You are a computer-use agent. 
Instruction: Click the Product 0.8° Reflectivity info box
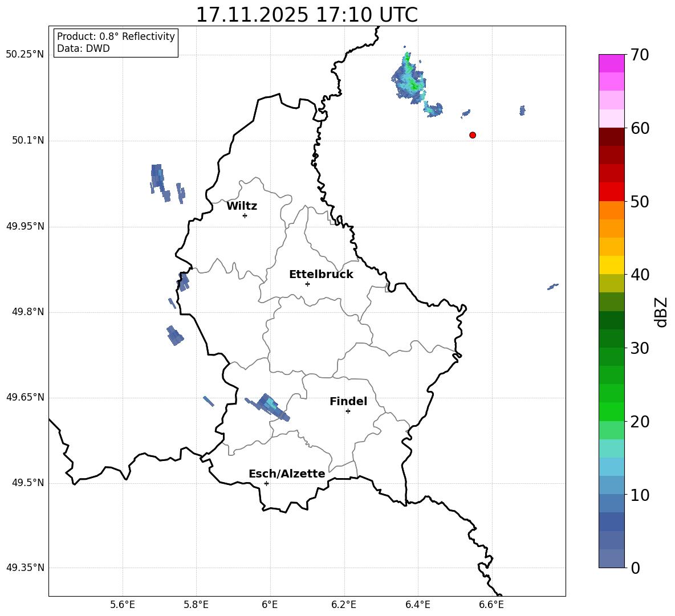116,43
